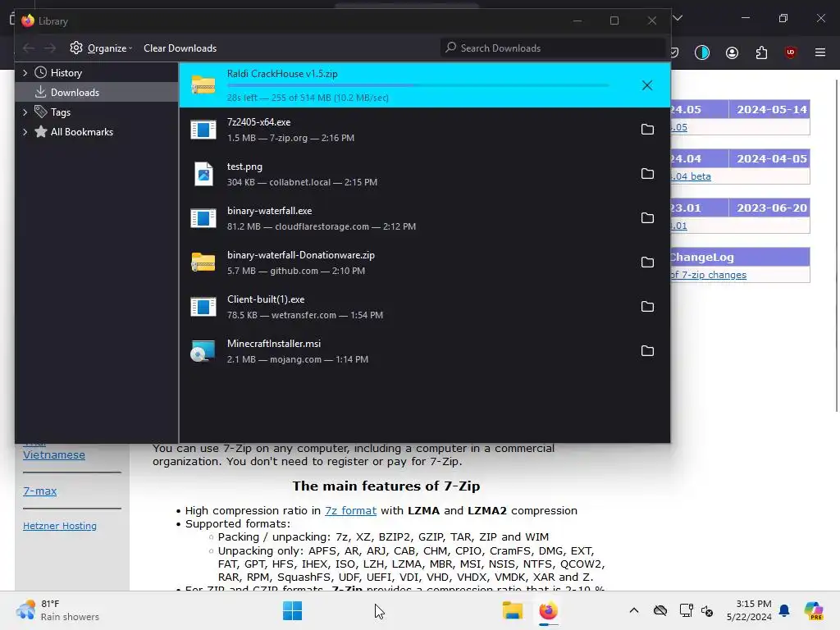Go forward in Library navigation
Screen dimensions: 840x630
coord(50,48)
